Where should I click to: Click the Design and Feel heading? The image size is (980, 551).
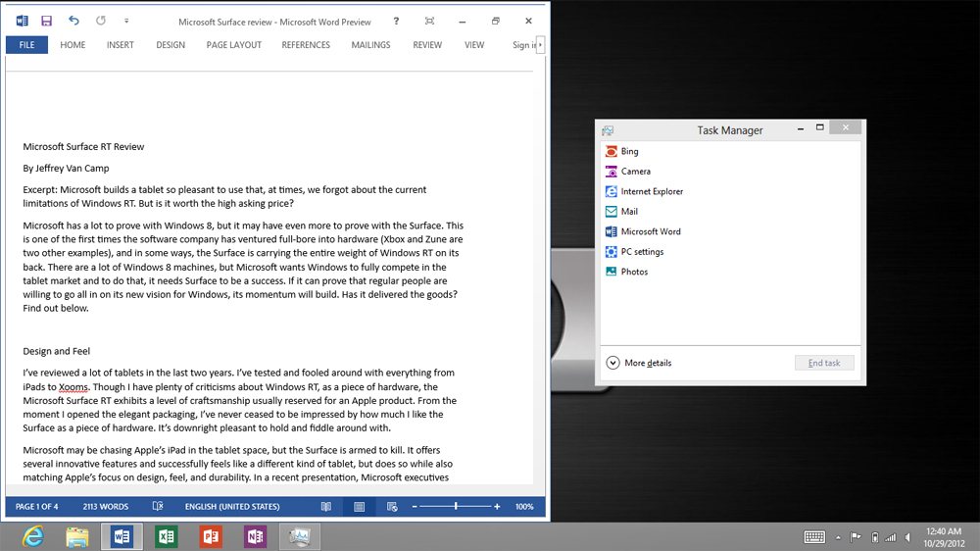(x=57, y=351)
